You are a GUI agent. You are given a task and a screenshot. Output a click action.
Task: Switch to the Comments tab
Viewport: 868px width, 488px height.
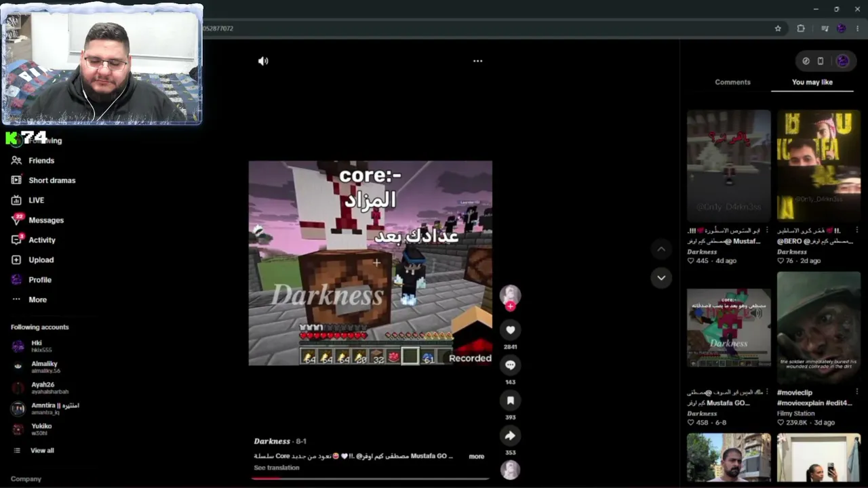(x=732, y=82)
